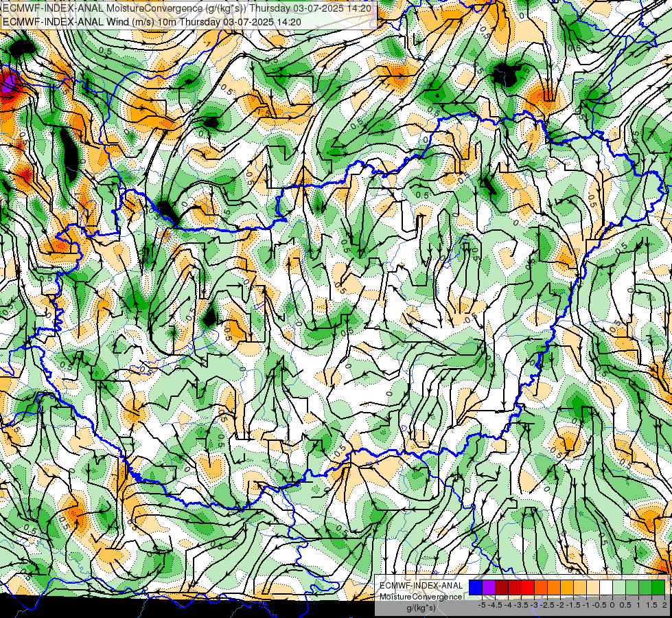Select the bright red swatch between -3.5 and -3
This screenshot has width=672, height=618.
coord(528,587)
